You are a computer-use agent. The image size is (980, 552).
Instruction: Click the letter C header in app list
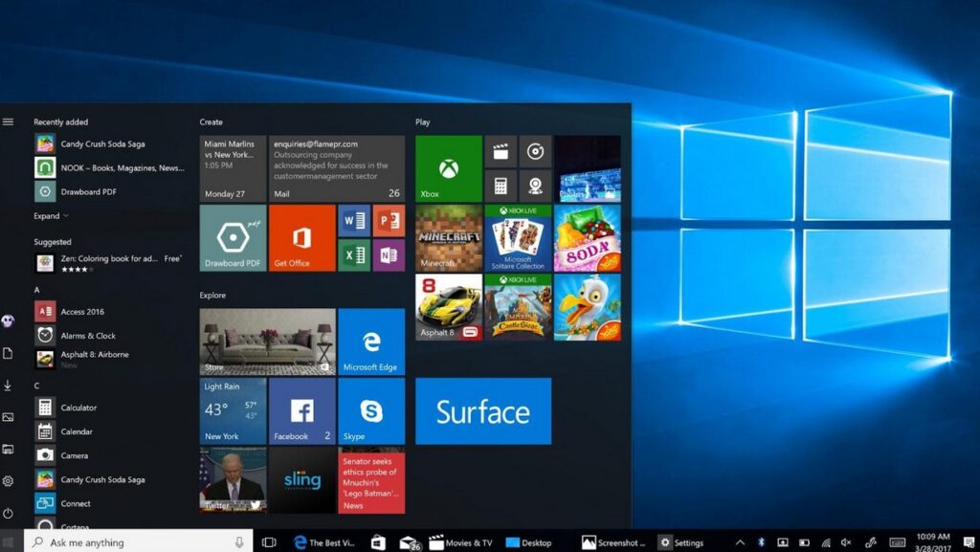pyautogui.click(x=37, y=386)
